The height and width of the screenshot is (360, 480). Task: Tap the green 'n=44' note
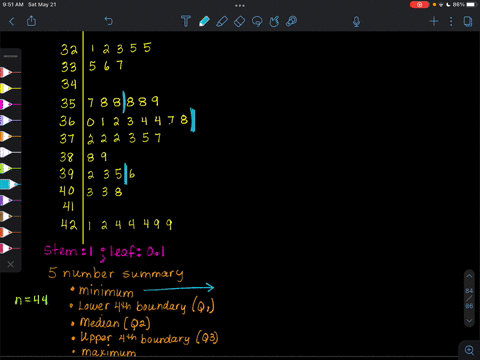point(31,300)
